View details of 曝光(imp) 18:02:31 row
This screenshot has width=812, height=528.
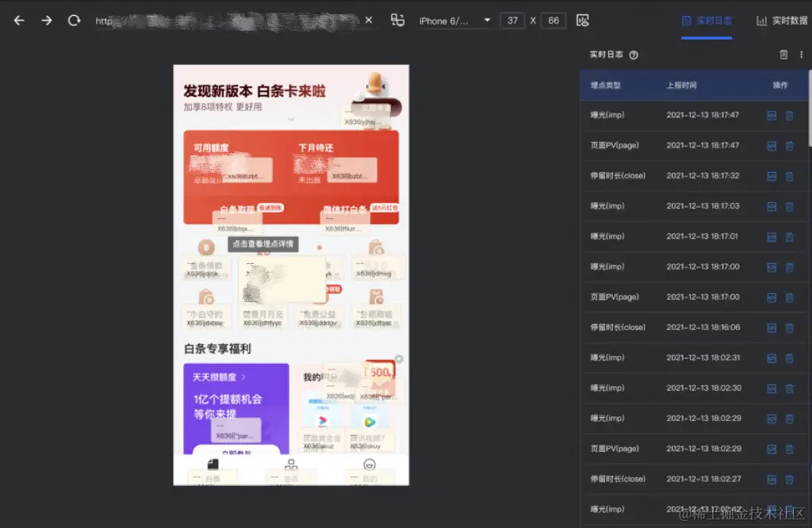click(x=772, y=358)
